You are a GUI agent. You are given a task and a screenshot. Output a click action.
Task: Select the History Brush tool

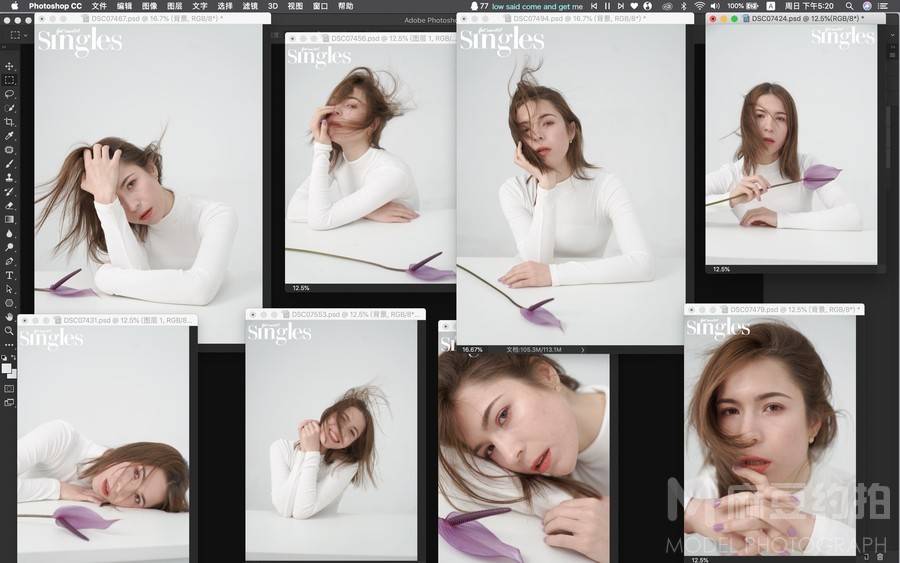coord(9,191)
